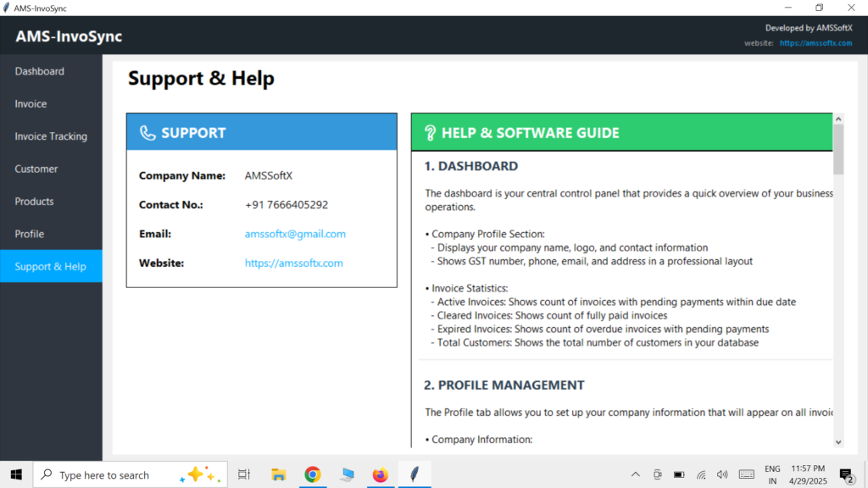Click the "Company Information:" bullet line
The image size is (868, 488).
(x=479, y=440)
